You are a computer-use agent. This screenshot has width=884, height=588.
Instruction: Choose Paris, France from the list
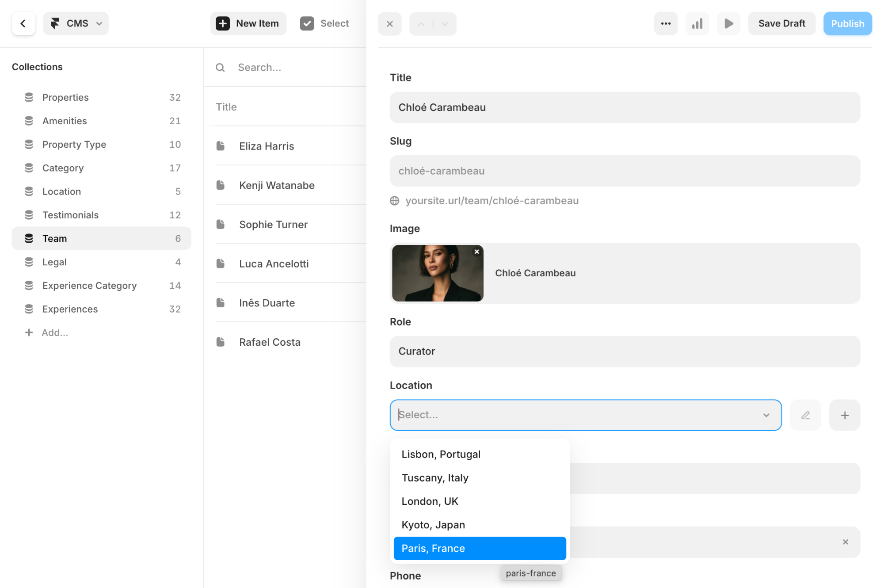[x=480, y=548]
